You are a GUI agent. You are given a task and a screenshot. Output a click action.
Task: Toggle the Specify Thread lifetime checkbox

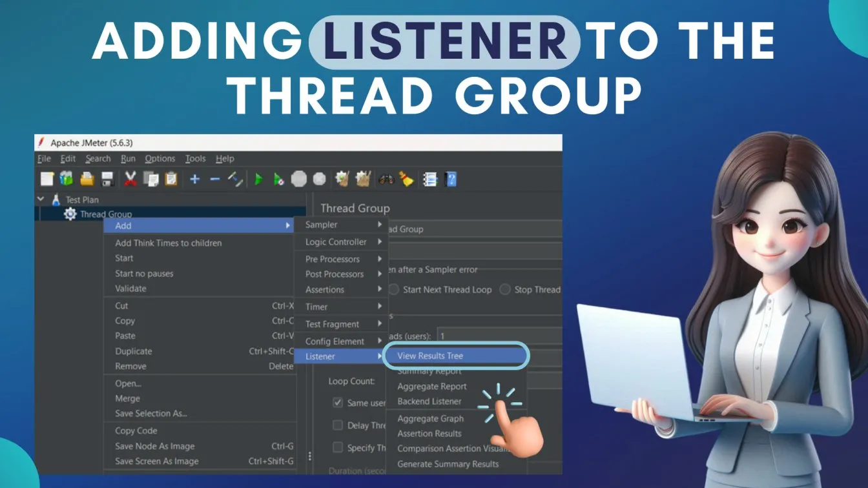click(338, 447)
